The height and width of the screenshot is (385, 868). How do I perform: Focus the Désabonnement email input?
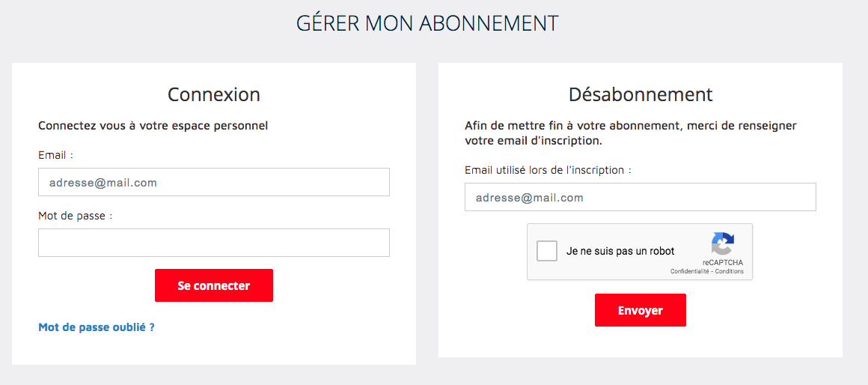[x=640, y=198]
